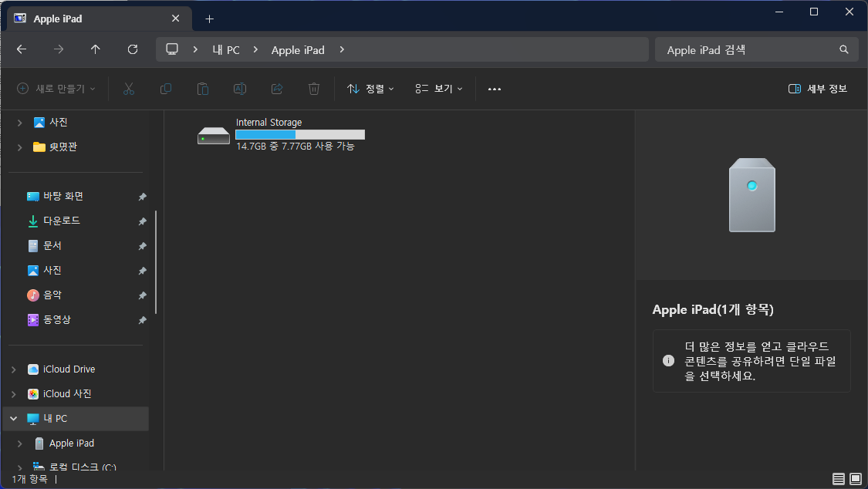868x489 pixels.
Task: Click '14.7GB 중 7.77GB 사용 가능' text
Action: pyautogui.click(x=295, y=147)
